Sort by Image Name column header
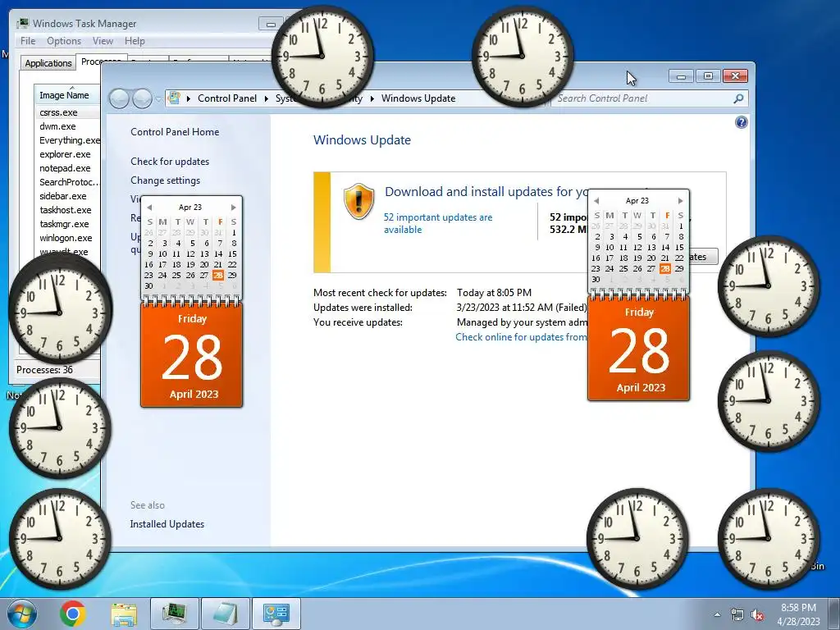The height and width of the screenshot is (630, 840). point(67,95)
